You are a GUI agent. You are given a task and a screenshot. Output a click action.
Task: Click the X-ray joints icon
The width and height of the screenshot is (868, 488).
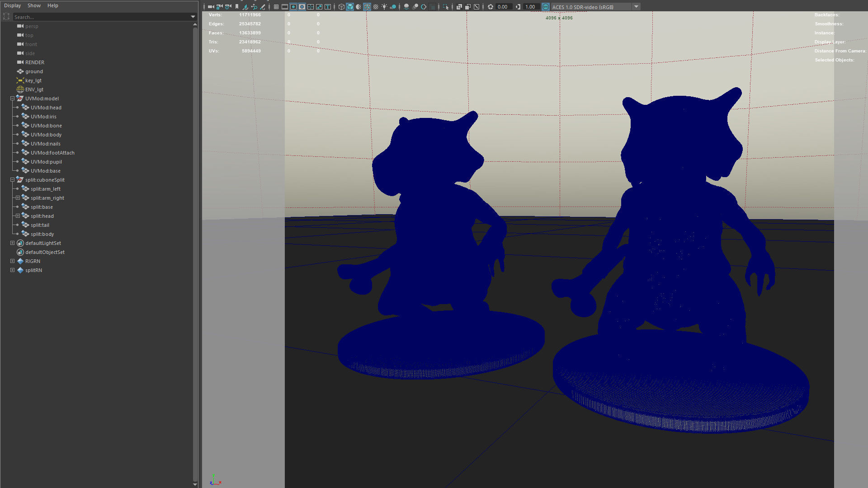point(476,7)
